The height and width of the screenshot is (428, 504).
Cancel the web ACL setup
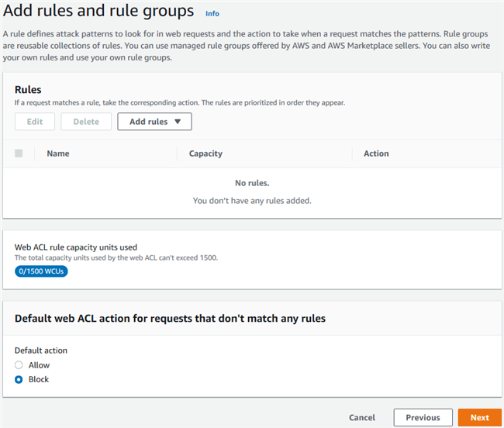362,417
